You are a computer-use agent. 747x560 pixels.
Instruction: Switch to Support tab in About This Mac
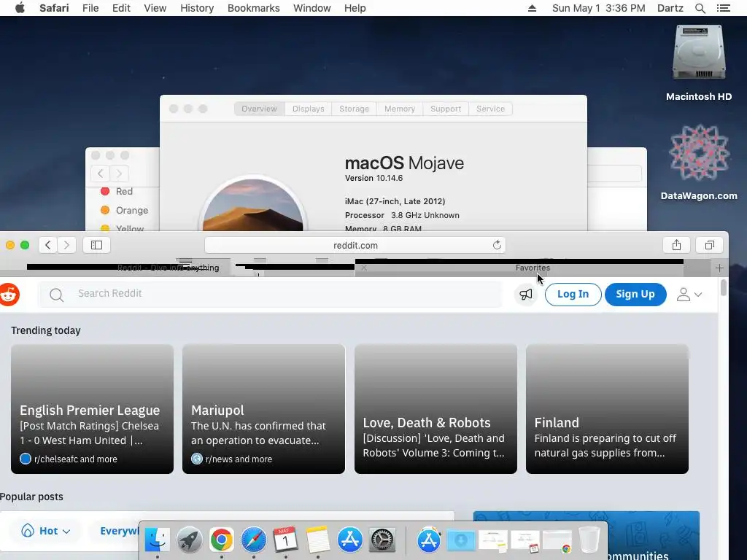point(446,109)
